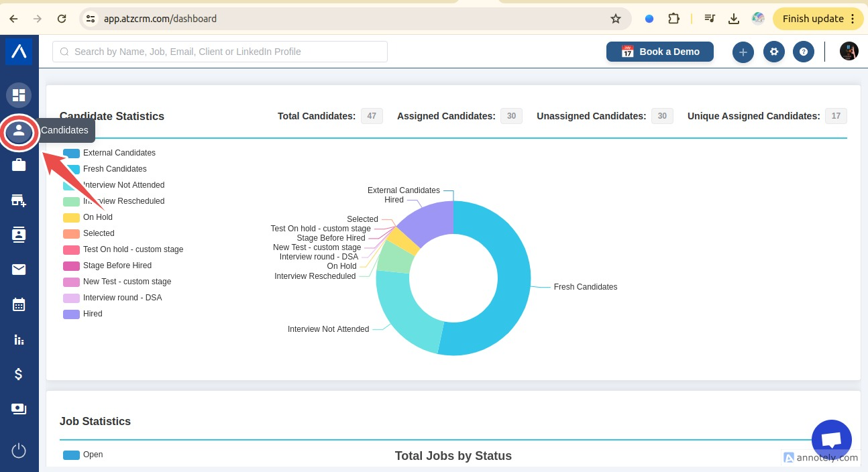Click the Selected legend color swatch

pos(71,233)
